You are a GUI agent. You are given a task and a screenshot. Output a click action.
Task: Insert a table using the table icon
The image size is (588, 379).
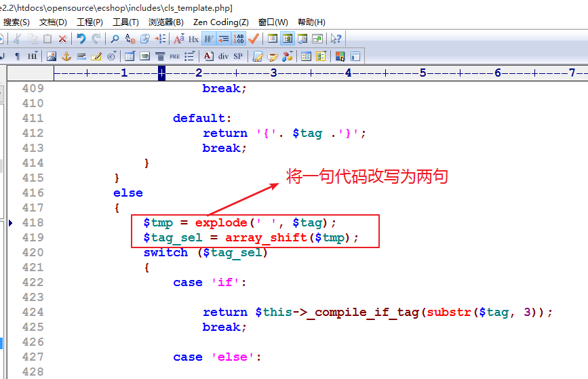point(130,56)
